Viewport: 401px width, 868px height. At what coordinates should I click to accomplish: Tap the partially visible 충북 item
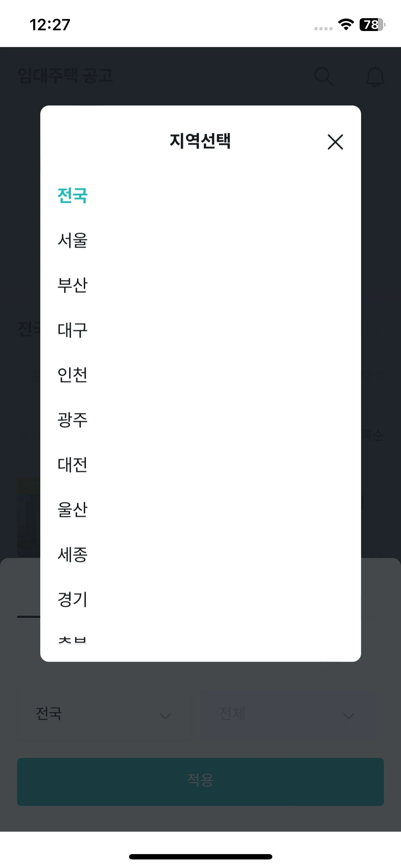click(72, 640)
